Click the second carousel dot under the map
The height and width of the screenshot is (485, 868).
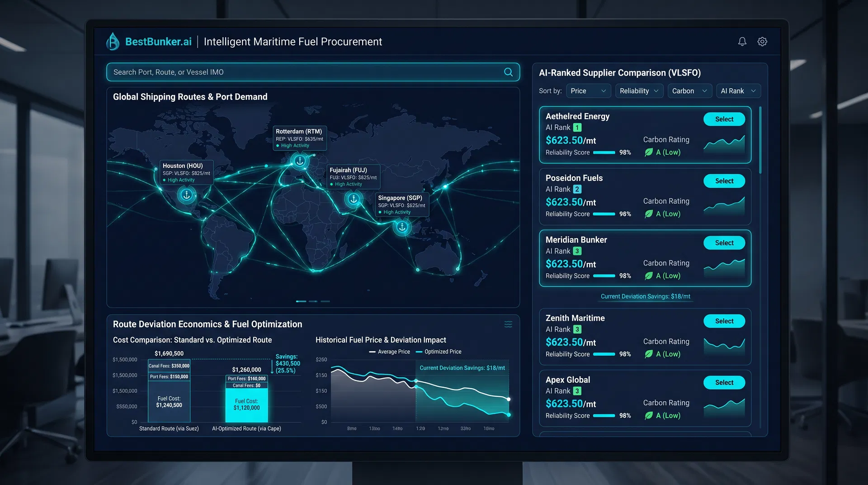(x=312, y=301)
